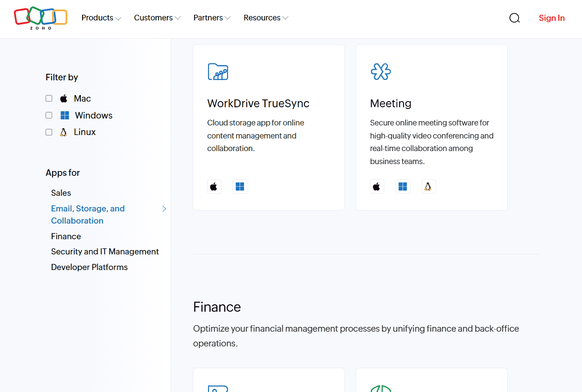Click the Sign In link
This screenshot has width=582, height=392.
coord(552,18)
